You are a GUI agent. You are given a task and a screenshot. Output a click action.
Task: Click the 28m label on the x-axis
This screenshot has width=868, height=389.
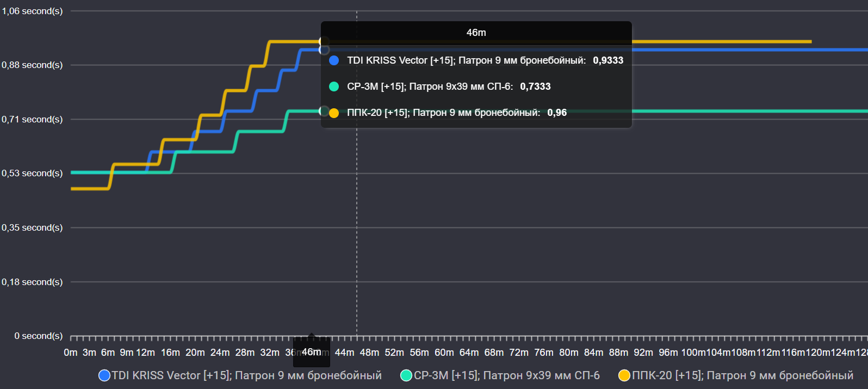[x=245, y=353]
